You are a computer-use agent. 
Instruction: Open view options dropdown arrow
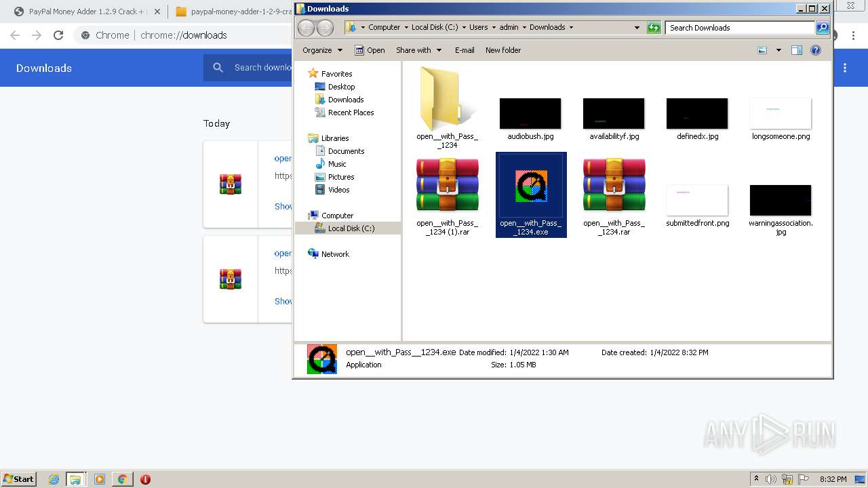(778, 50)
